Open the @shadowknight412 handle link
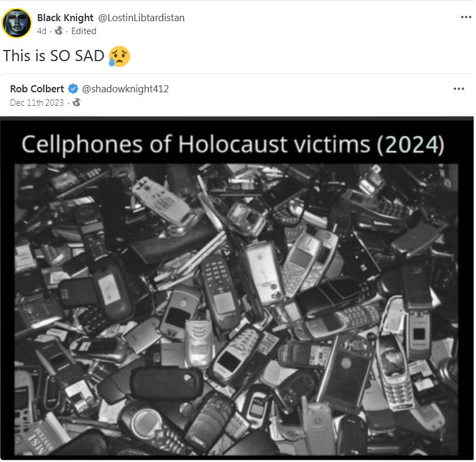This screenshot has width=476, height=462. tap(125, 89)
